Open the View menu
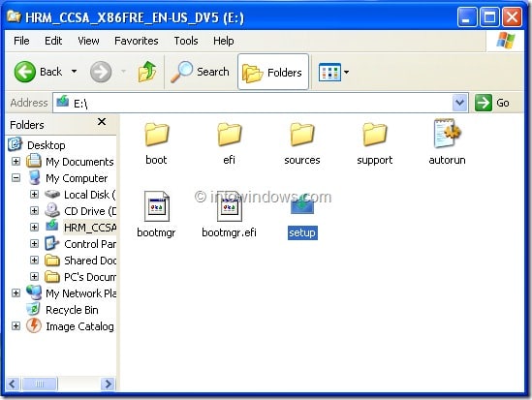Screen dimensions: 532x400 click(x=88, y=41)
